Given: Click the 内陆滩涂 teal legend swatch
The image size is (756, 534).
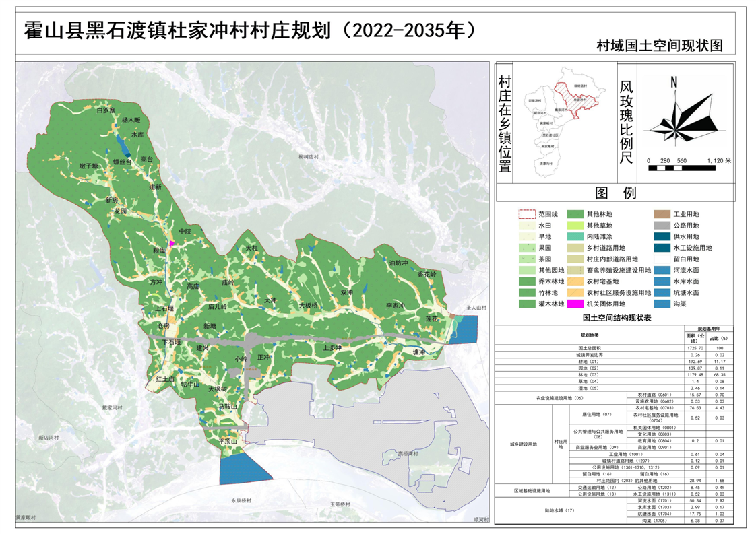Looking at the screenshot, I should pos(575,237).
